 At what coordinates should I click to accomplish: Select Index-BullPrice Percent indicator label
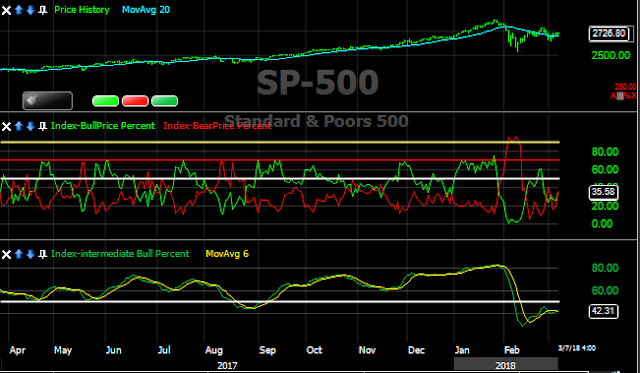103,126
